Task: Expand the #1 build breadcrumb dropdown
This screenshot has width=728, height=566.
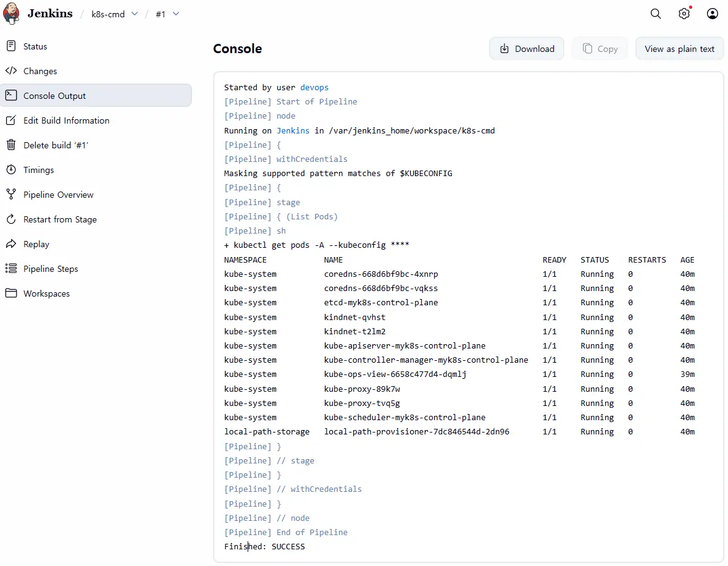Action: (176, 14)
